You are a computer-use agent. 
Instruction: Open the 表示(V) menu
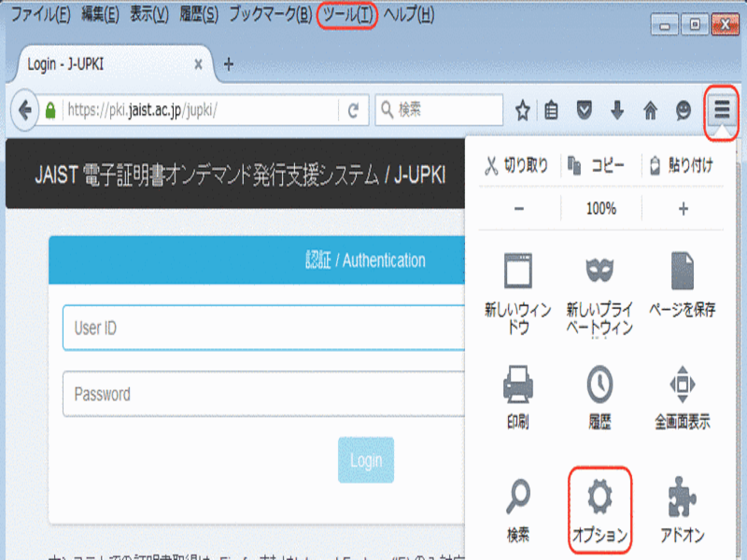[149, 15]
